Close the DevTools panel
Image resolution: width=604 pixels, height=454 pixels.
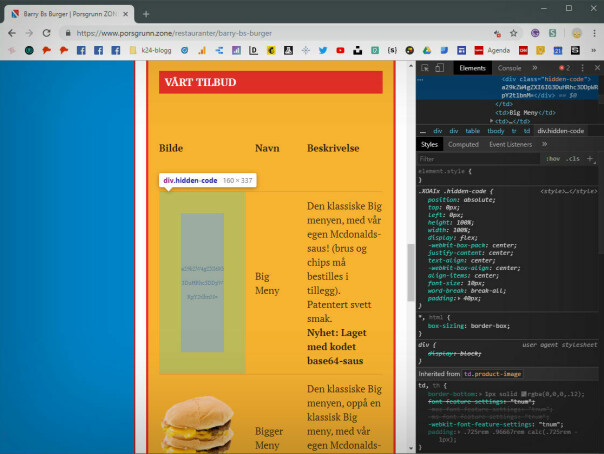pyautogui.click(x=597, y=68)
